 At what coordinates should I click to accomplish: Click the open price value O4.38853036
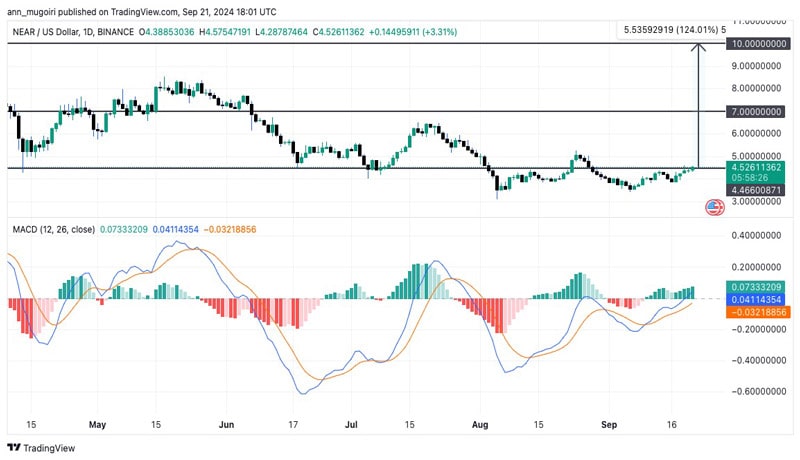166,32
